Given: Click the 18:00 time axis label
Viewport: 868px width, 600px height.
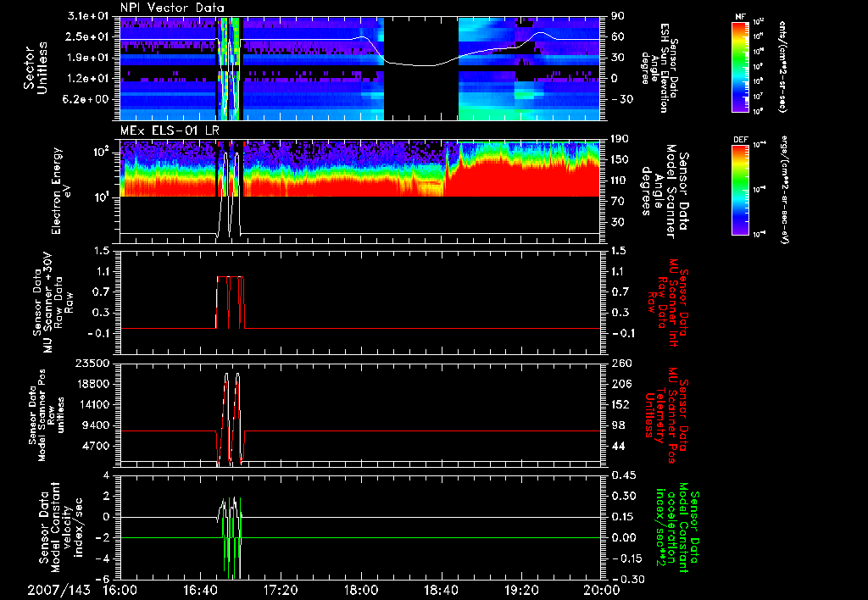Looking at the screenshot, I should point(361,591).
